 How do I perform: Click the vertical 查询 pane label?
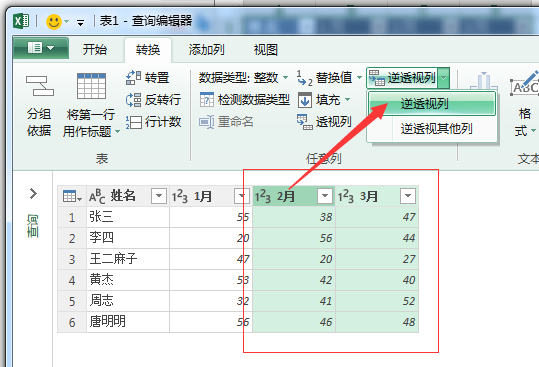pyautogui.click(x=33, y=226)
